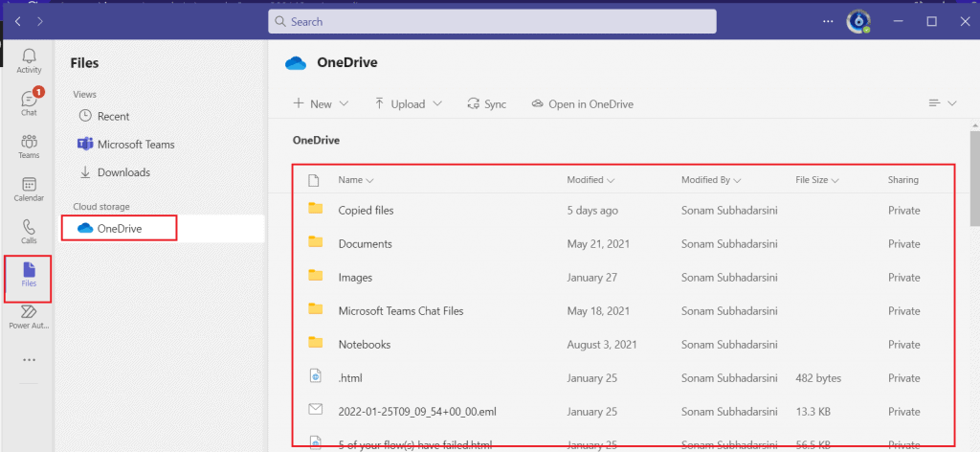Screen dimensions: 980x452
Task: Open the profile avatar menu
Action: (x=858, y=21)
